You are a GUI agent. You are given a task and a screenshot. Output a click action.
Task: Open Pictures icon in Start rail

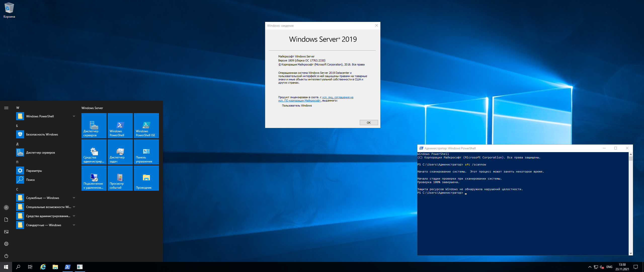(x=6, y=232)
